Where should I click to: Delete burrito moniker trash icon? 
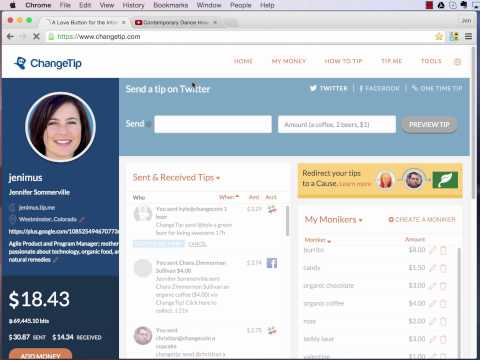tap(443, 250)
